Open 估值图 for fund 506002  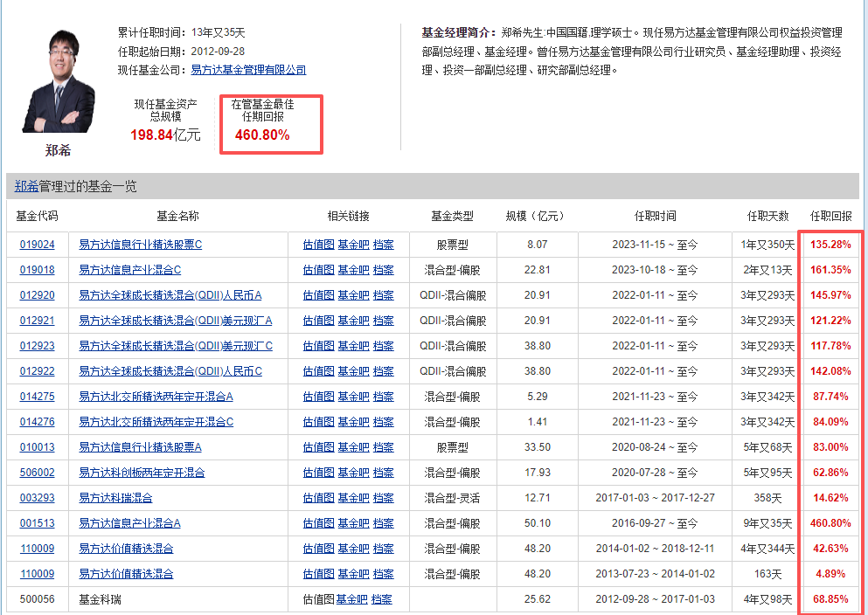(318, 473)
